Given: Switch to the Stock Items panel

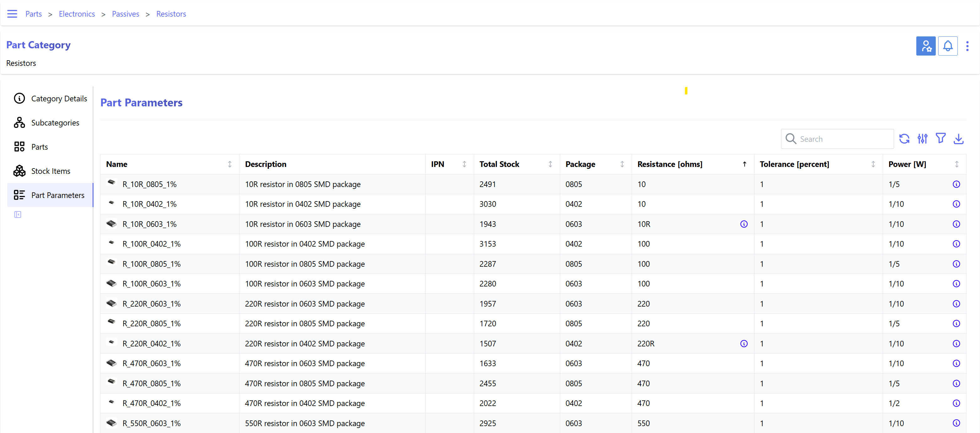Looking at the screenshot, I should [50, 171].
